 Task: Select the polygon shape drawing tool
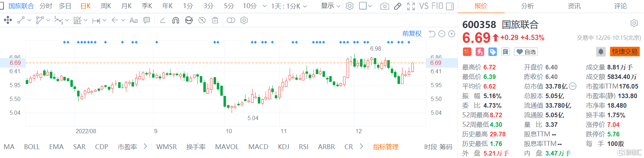click(x=40, y=20)
